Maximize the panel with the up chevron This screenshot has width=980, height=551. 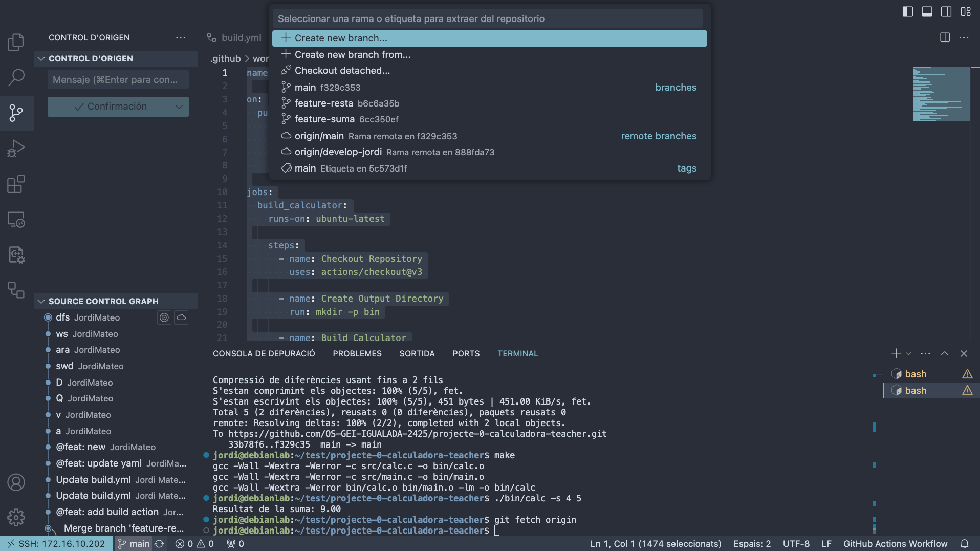coord(945,353)
